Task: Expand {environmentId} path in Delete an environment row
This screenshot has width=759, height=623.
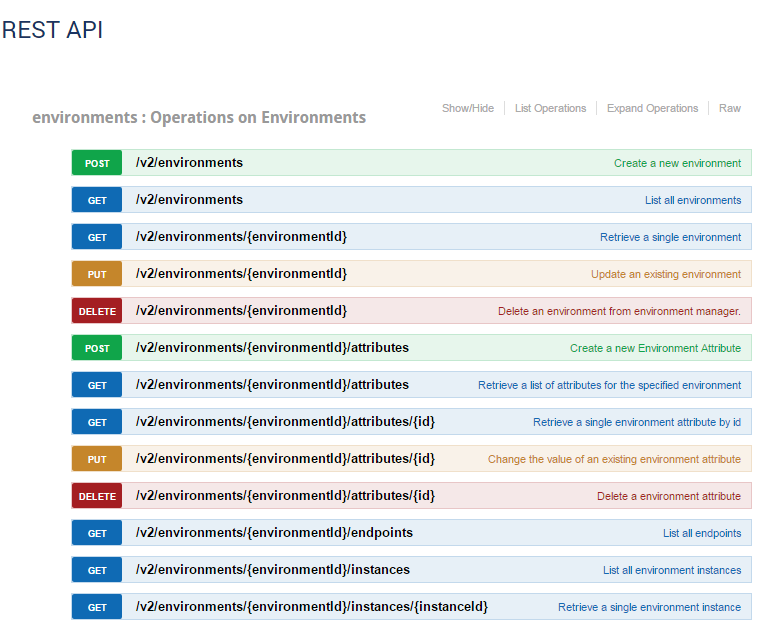Action: (241, 310)
